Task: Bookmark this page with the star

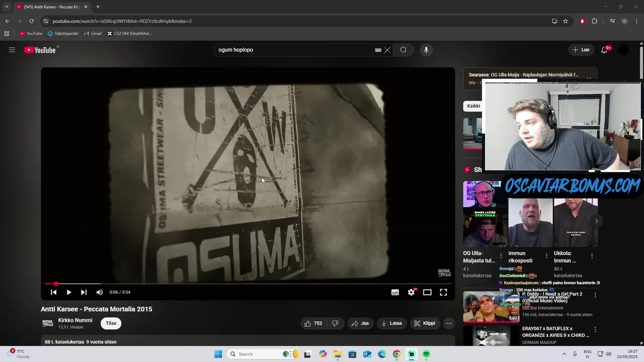Action: coord(566,21)
